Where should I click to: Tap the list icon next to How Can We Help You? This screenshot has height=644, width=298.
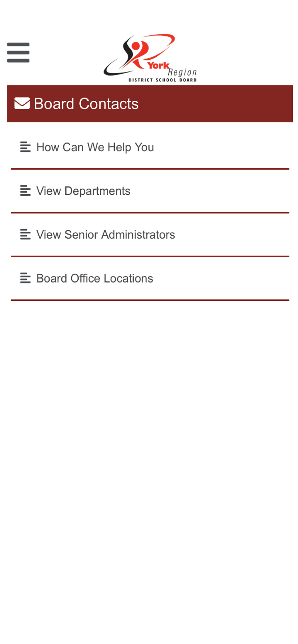[25, 147]
